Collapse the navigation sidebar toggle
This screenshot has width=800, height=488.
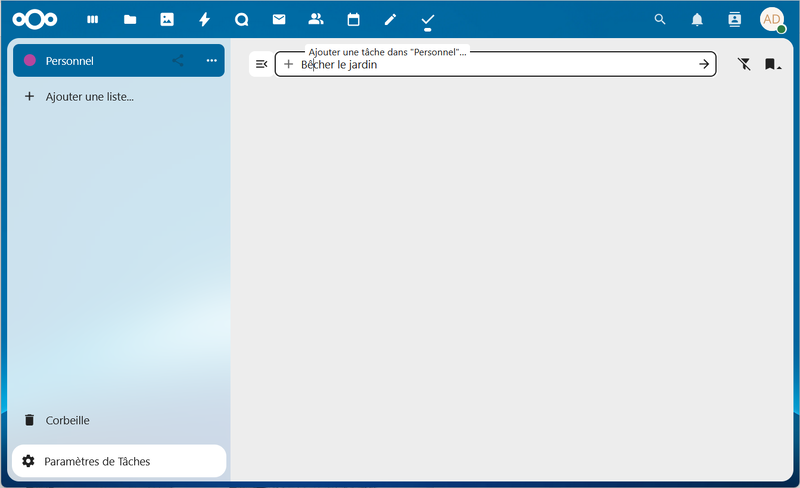(261, 64)
